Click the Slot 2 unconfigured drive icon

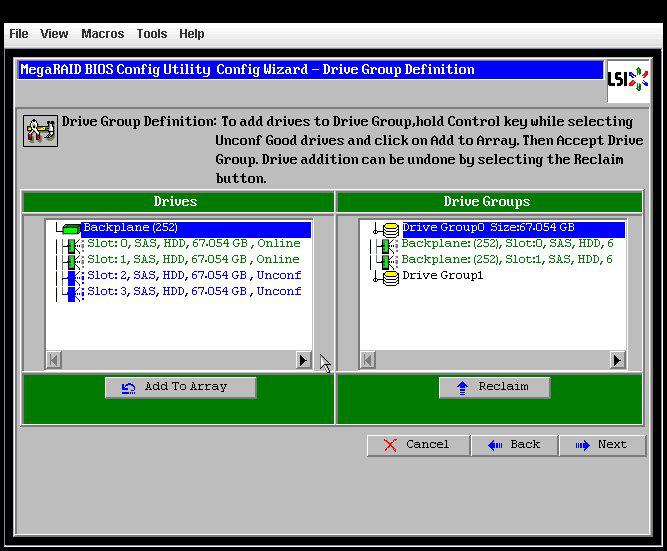[72, 276]
